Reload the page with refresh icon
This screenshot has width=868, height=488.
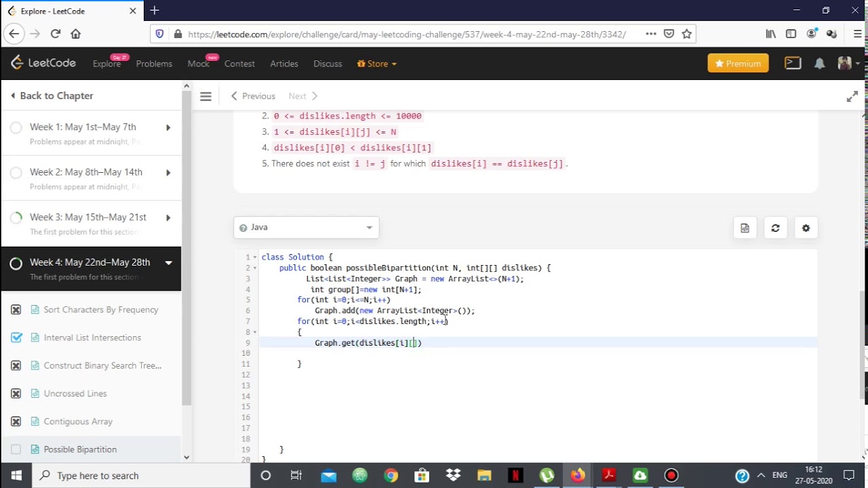(x=56, y=34)
